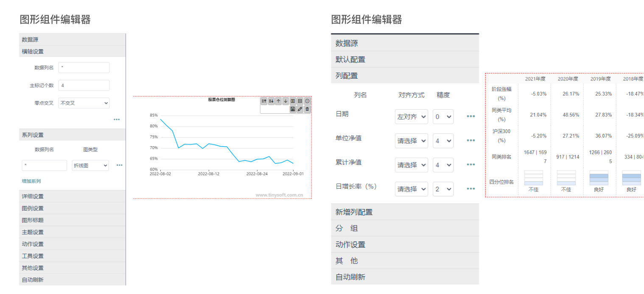Click the circled X close icon on chart toolbar
This screenshot has height=294, width=644.
tap(307, 101)
